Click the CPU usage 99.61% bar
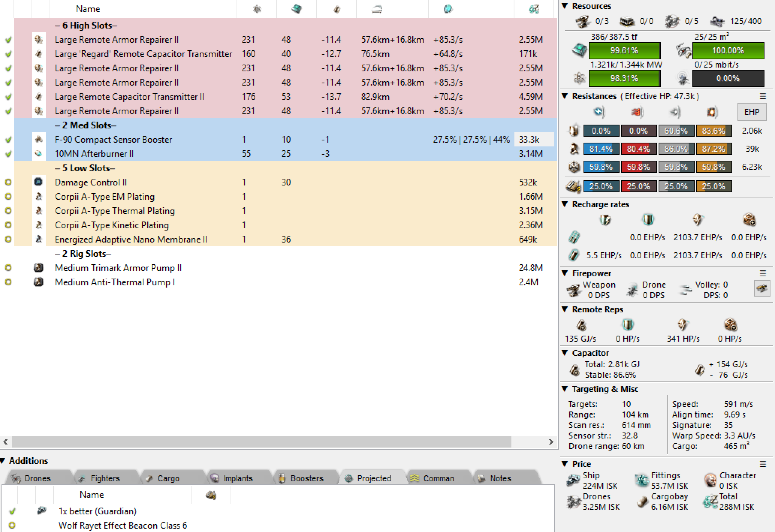 [x=624, y=51]
